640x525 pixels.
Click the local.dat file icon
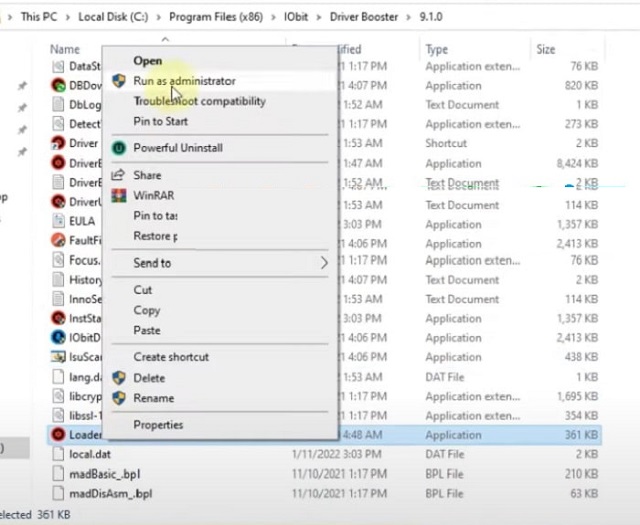pos(58,455)
